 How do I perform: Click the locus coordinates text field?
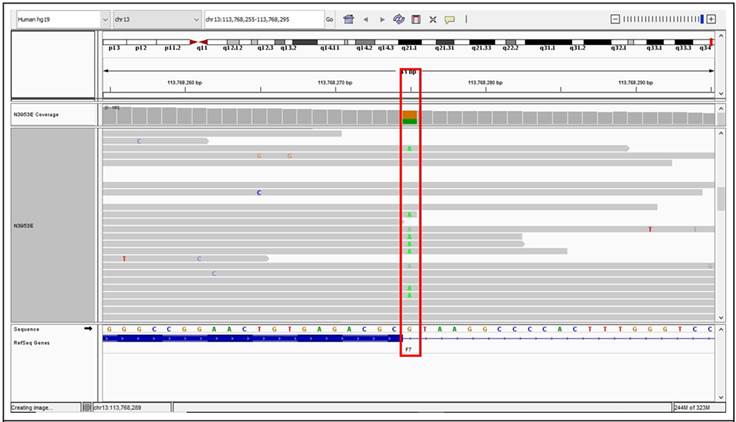pyautogui.click(x=262, y=19)
